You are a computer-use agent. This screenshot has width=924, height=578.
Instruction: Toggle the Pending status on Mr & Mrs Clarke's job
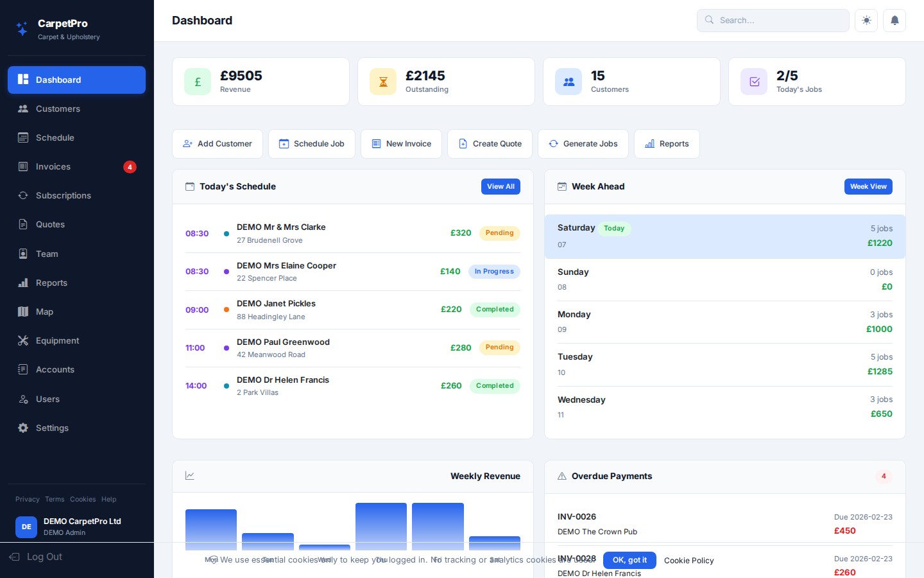(x=499, y=233)
